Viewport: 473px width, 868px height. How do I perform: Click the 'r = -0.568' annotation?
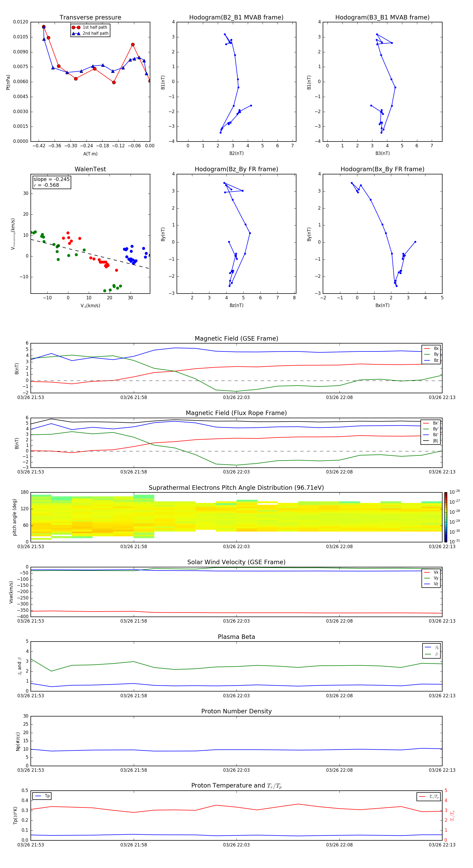tap(46, 185)
